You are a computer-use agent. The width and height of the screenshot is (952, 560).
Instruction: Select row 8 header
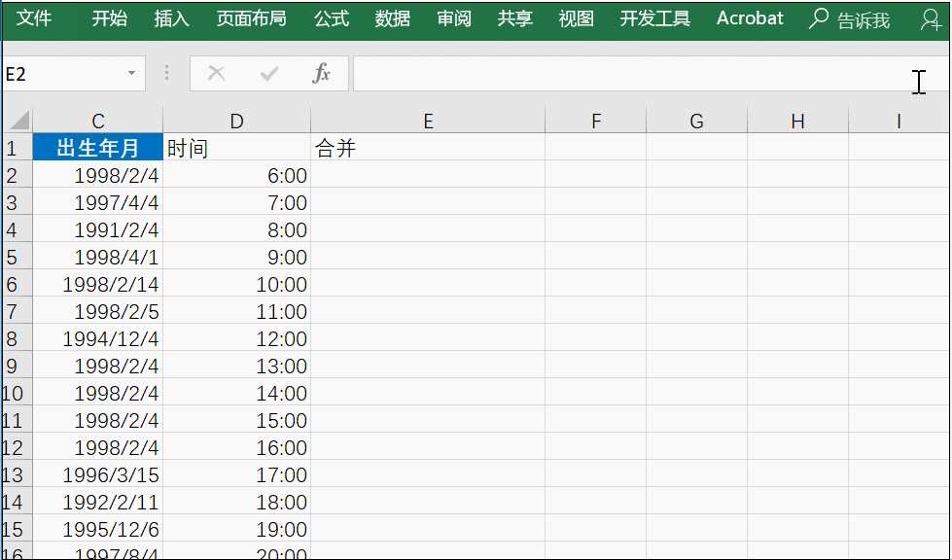tap(17, 338)
